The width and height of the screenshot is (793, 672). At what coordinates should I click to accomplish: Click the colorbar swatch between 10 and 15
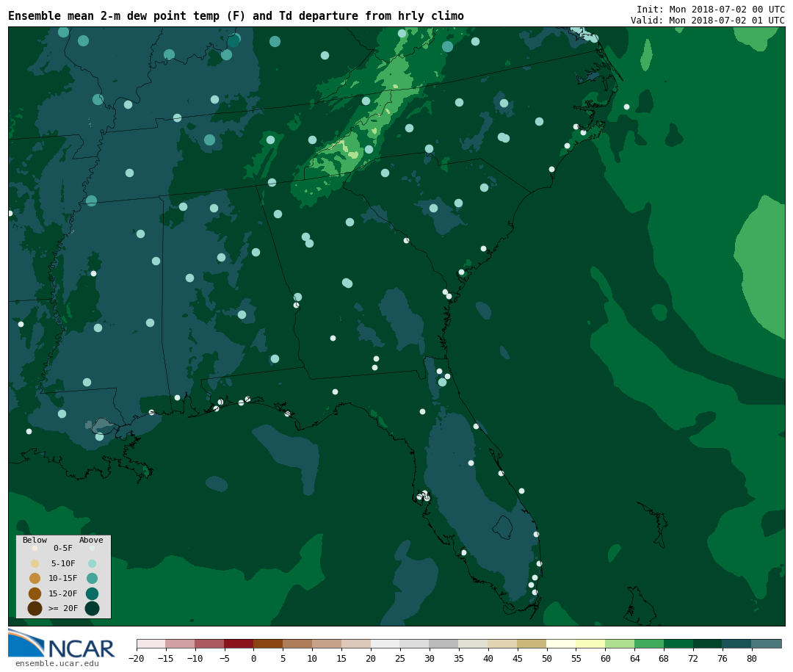pyautogui.click(x=327, y=643)
